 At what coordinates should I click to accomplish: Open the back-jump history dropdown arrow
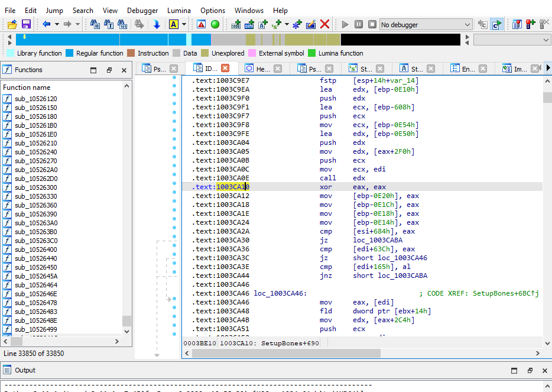click(x=57, y=24)
